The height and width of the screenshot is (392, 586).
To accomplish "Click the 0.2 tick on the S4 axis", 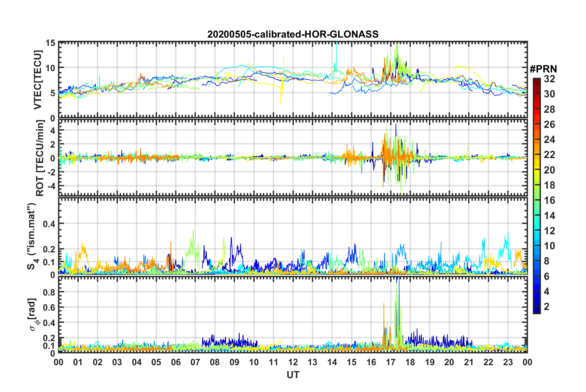I will point(49,249).
